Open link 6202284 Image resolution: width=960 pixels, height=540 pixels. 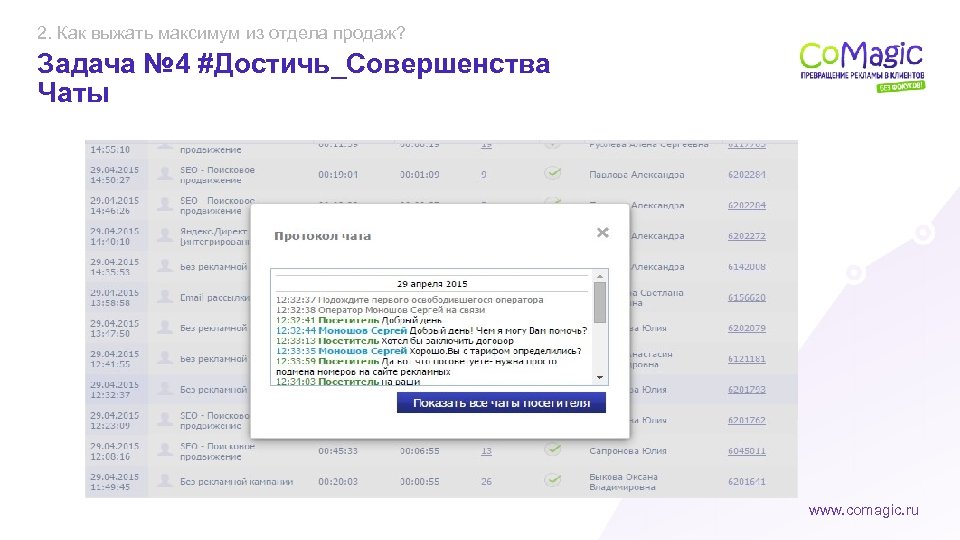point(746,174)
